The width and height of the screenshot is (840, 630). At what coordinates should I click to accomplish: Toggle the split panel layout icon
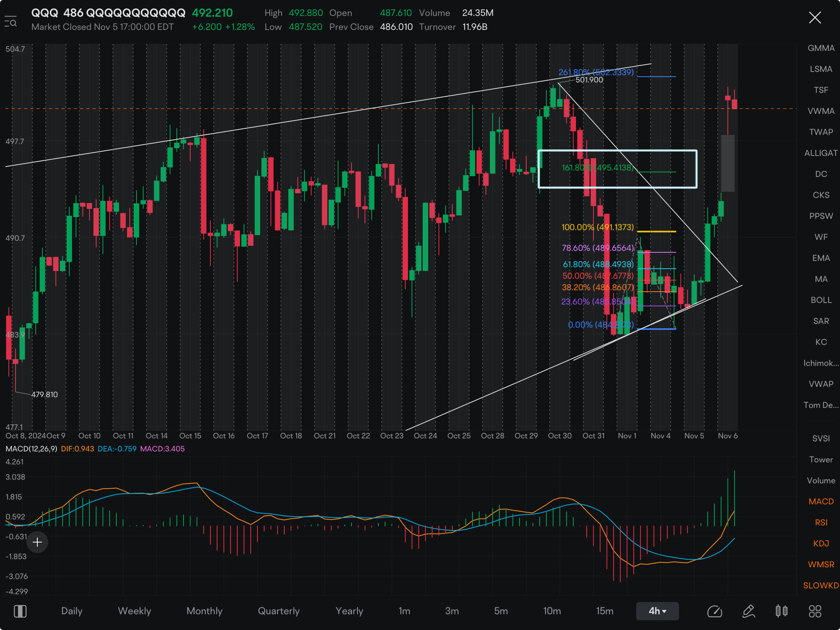20,611
